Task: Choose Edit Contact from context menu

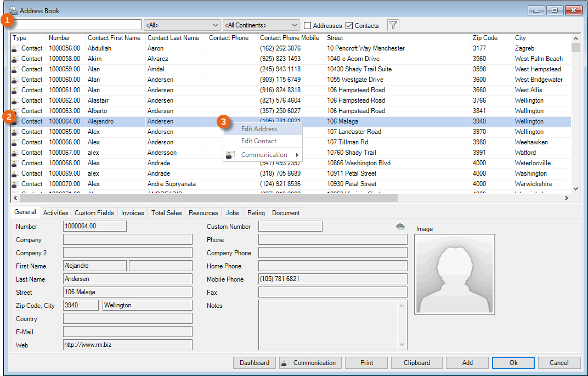Action: [x=259, y=141]
